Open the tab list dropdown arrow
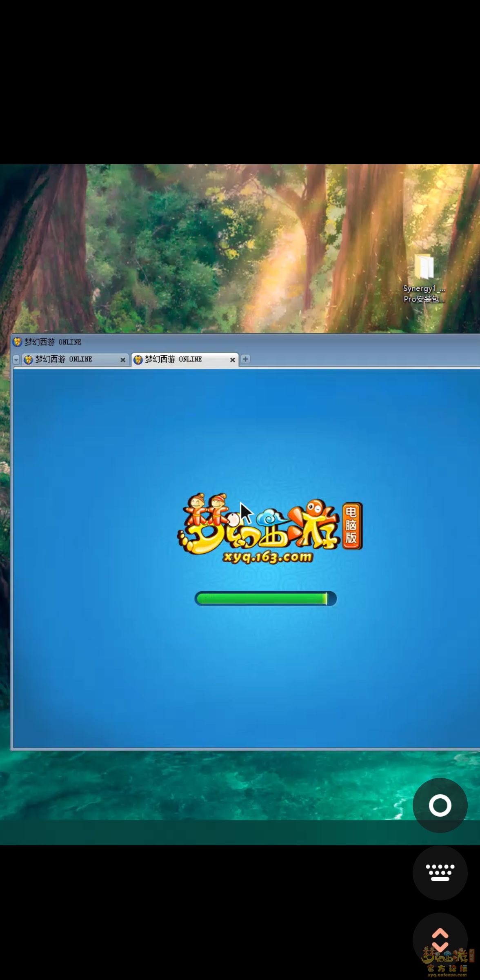 (x=16, y=359)
